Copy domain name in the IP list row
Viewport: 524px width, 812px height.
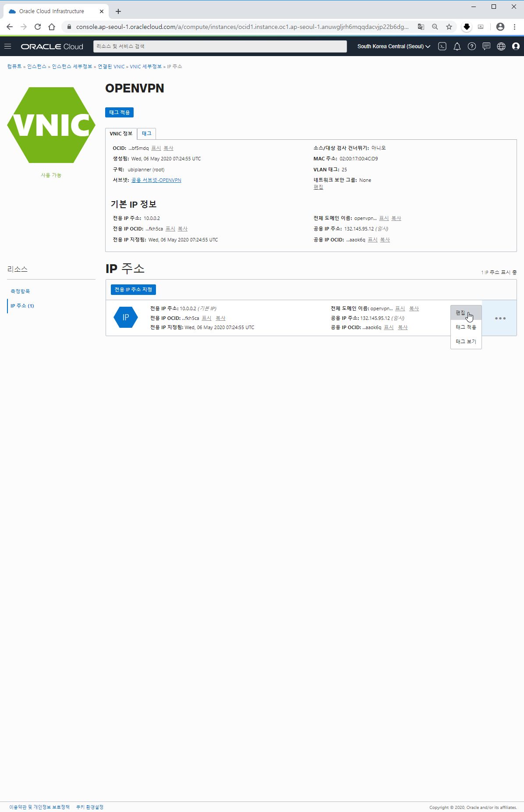point(414,308)
